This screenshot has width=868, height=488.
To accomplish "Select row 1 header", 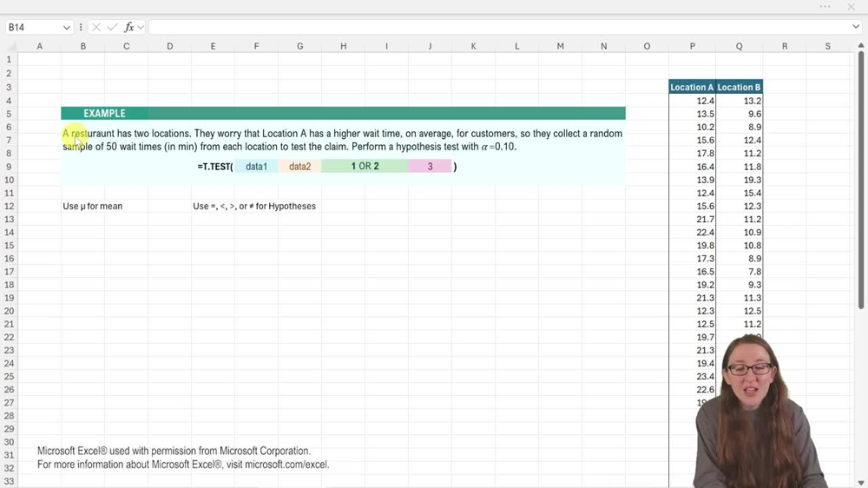I will [9, 59].
